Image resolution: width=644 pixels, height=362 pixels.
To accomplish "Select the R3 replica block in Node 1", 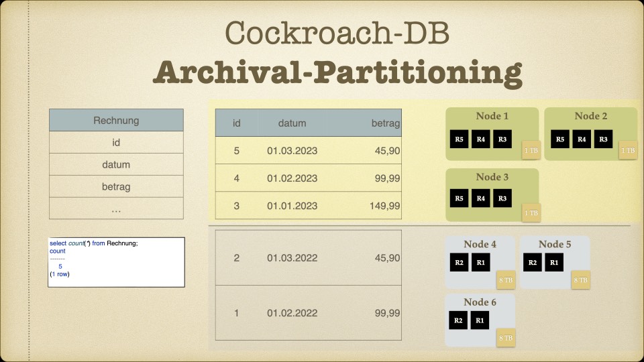I will click(x=502, y=139).
